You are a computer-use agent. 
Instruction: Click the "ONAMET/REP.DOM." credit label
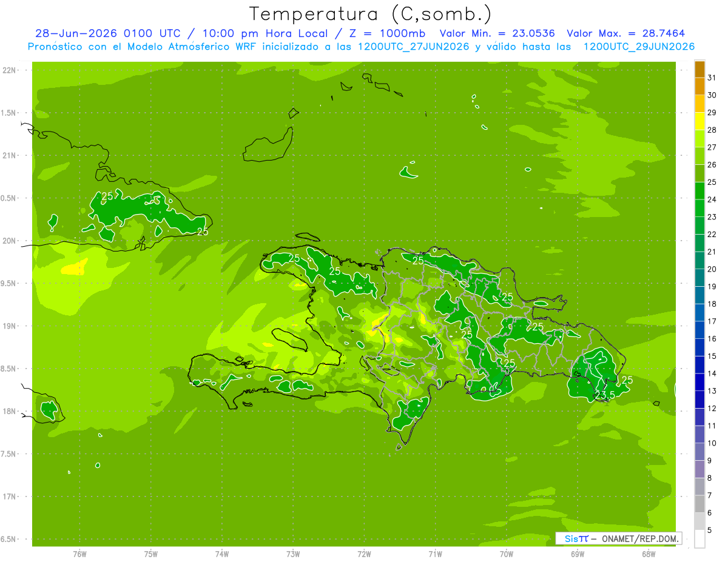click(641, 538)
